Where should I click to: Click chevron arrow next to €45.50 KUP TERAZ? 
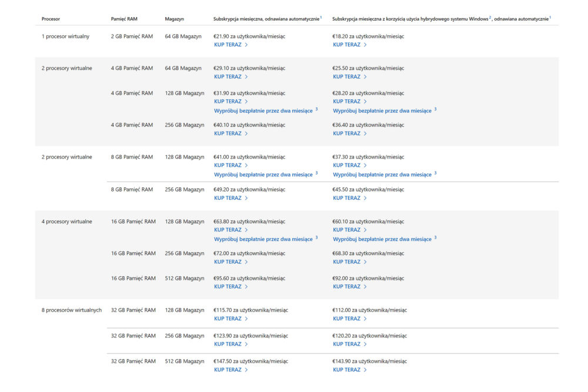tap(365, 198)
